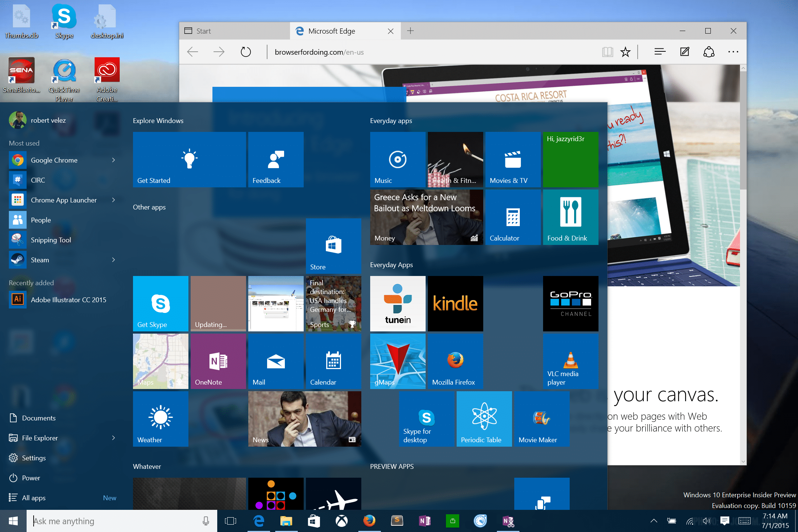The image size is (798, 532).
Task: Open a new tab in Edge
Action: 410,31
